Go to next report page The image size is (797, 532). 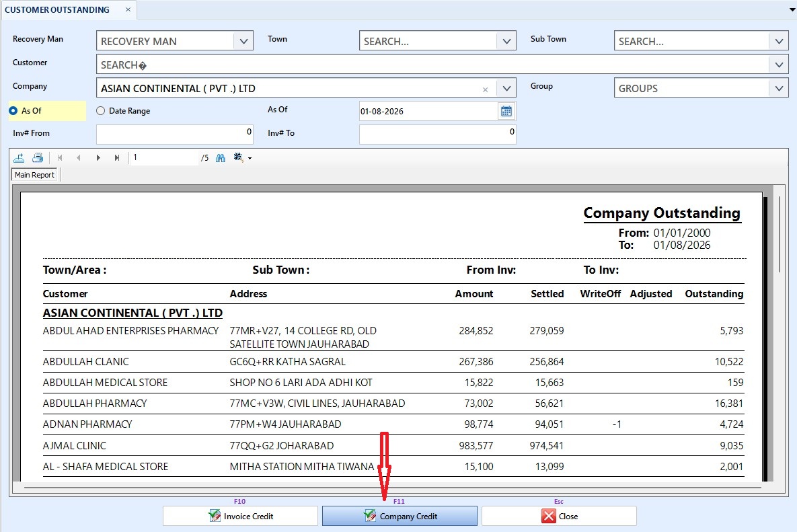(98, 157)
